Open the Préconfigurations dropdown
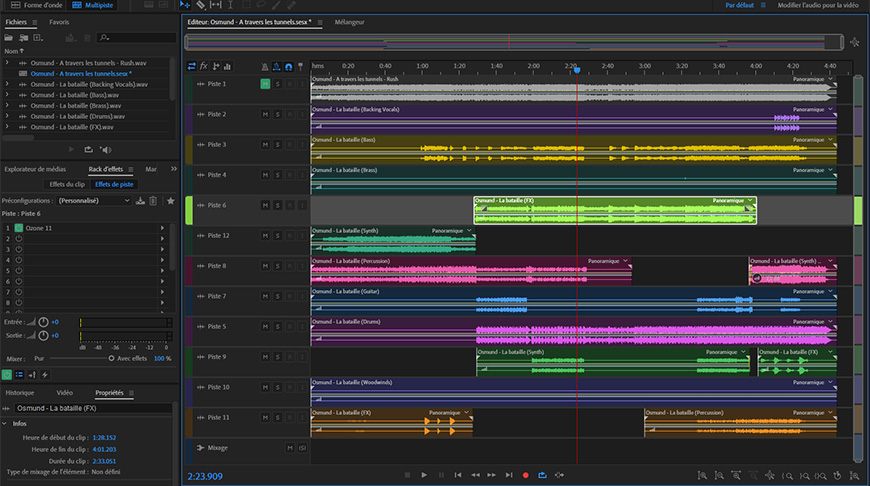This screenshot has height=486, width=870. point(94,201)
